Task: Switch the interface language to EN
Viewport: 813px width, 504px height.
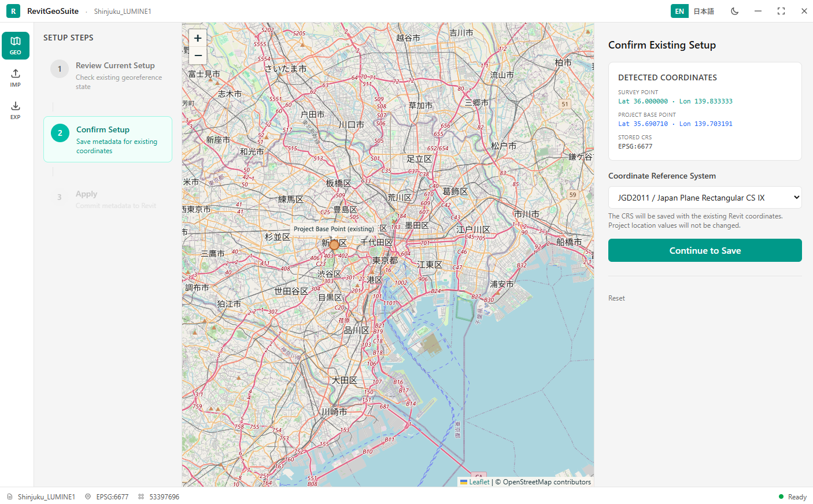Action: click(679, 11)
